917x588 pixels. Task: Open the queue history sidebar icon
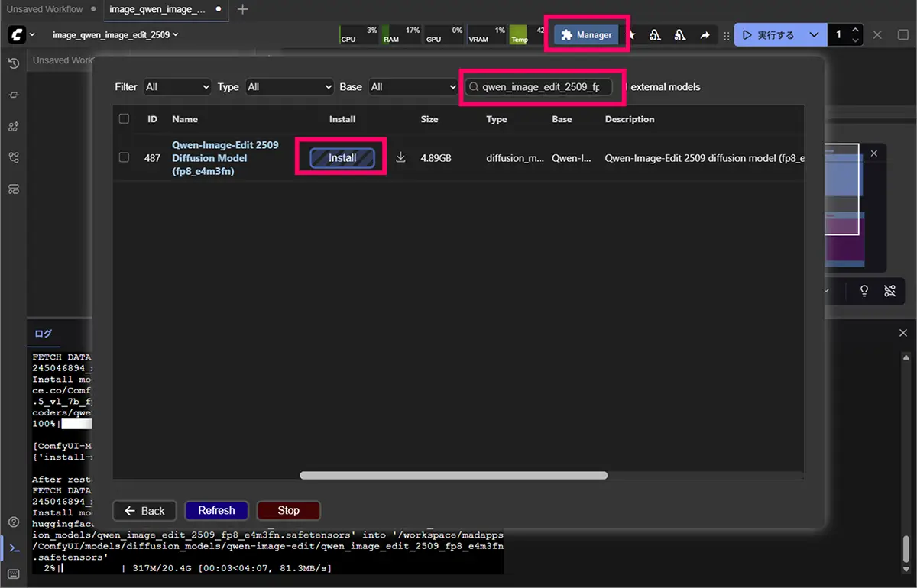tap(13, 63)
